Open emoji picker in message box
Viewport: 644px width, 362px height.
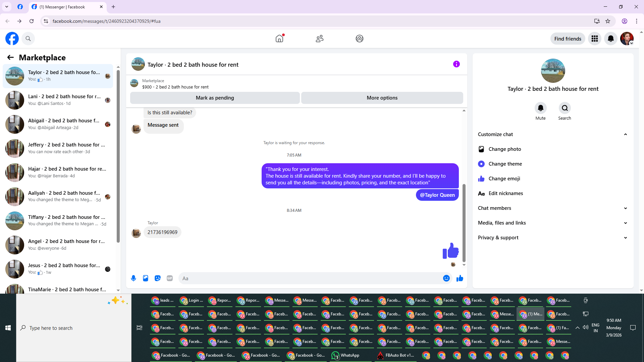pyautogui.click(x=446, y=278)
